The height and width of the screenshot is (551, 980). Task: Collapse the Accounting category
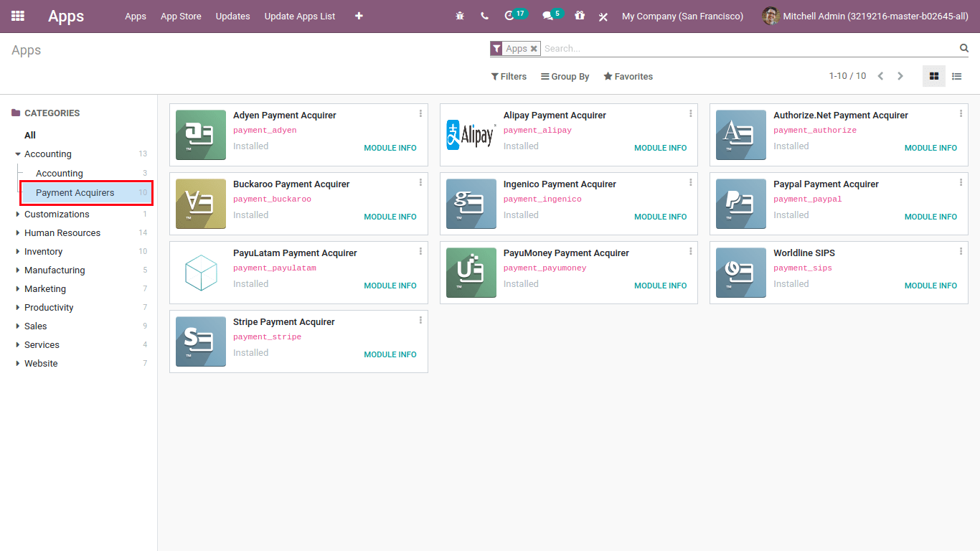pos(18,154)
